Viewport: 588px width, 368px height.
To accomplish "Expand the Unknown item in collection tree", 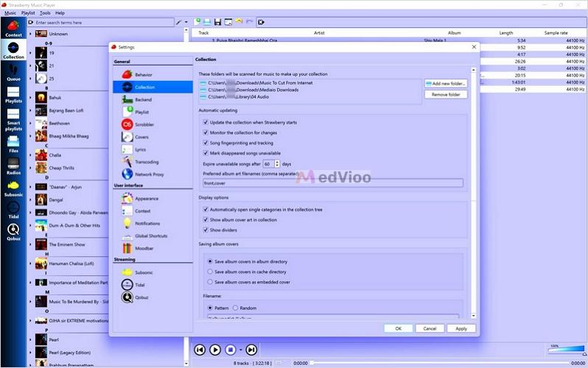I will (x=30, y=34).
